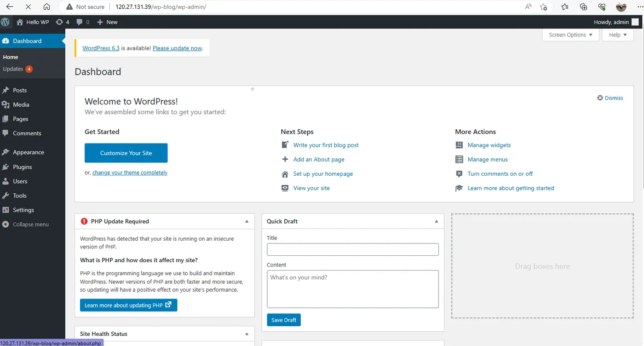Open the browser Favorites list icon
644x346 pixels.
click(565, 7)
